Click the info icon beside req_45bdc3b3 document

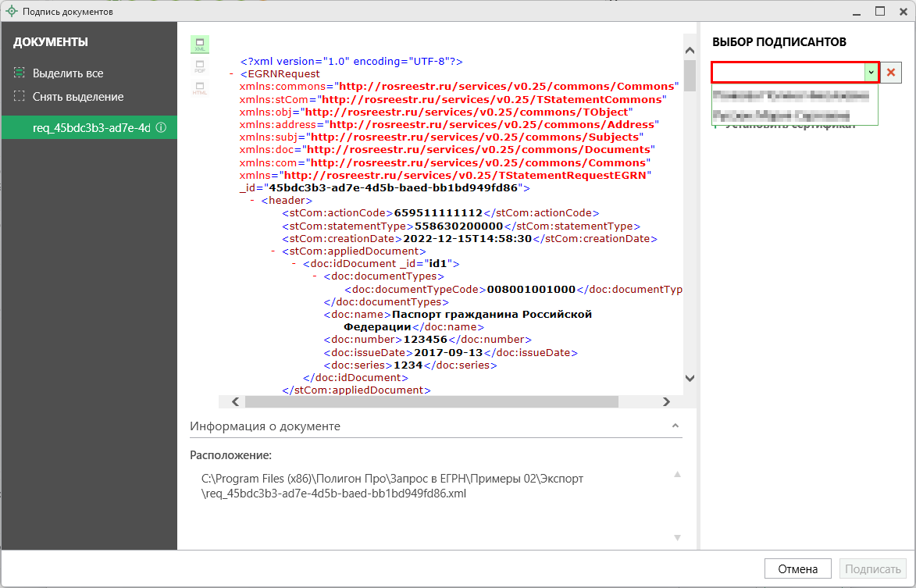point(161,128)
